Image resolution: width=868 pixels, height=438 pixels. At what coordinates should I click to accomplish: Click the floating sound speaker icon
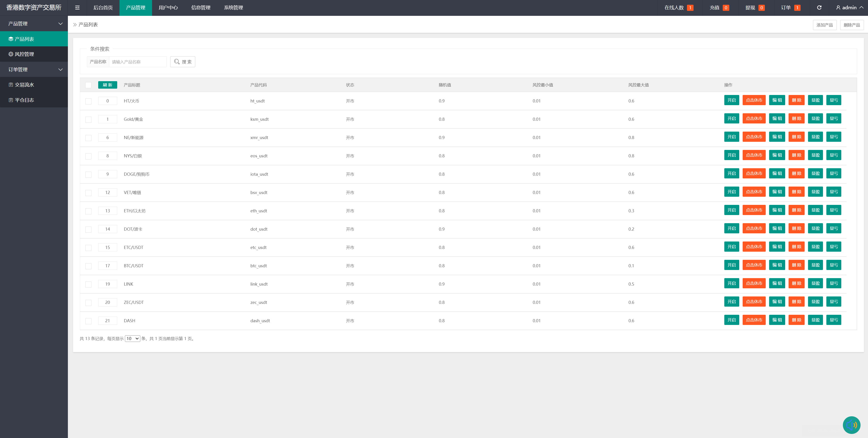(851, 425)
